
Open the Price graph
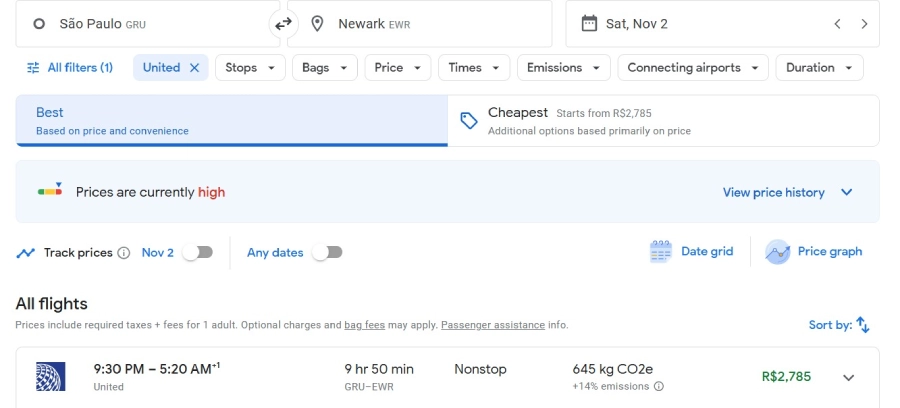tap(814, 252)
